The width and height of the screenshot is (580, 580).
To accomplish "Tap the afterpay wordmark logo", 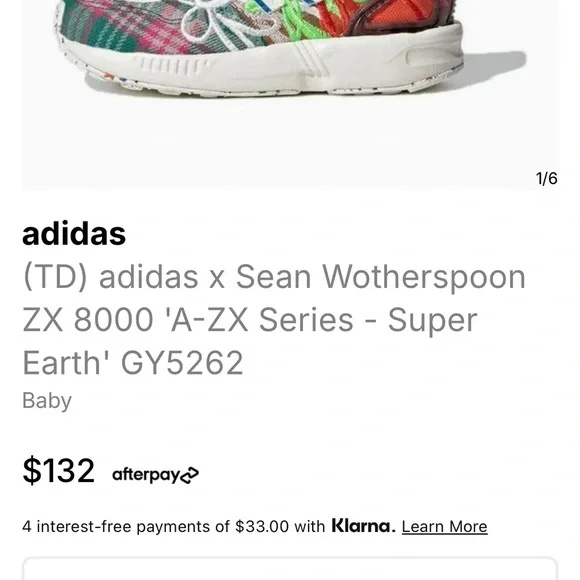I will [x=155, y=475].
